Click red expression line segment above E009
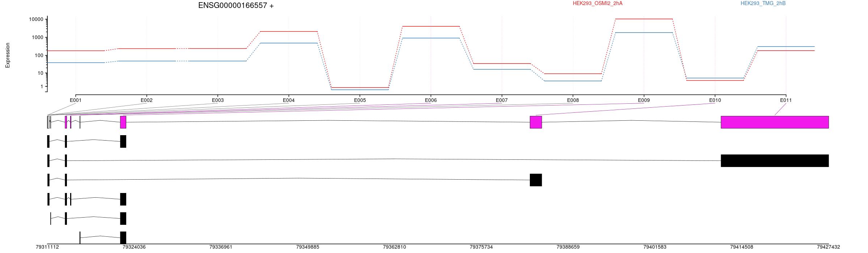Viewport: 868px width, 253px height. (644, 19)
